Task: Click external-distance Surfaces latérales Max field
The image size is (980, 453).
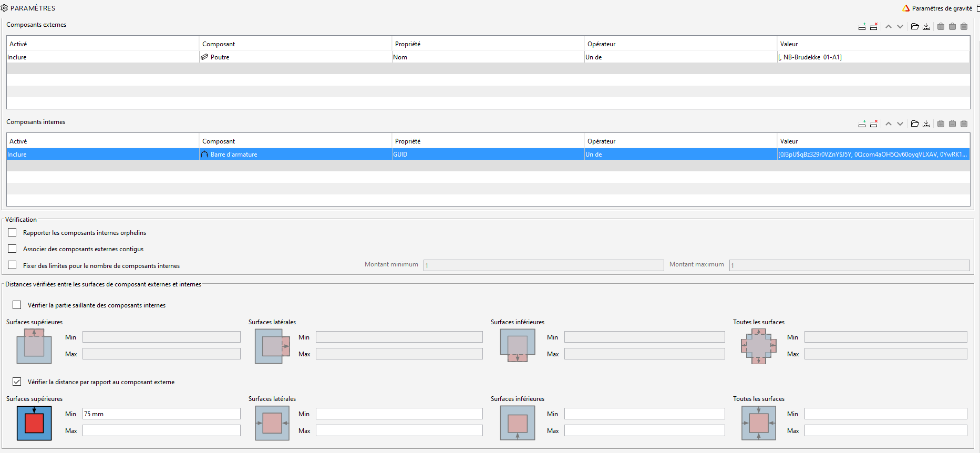Action: (399, 430)
